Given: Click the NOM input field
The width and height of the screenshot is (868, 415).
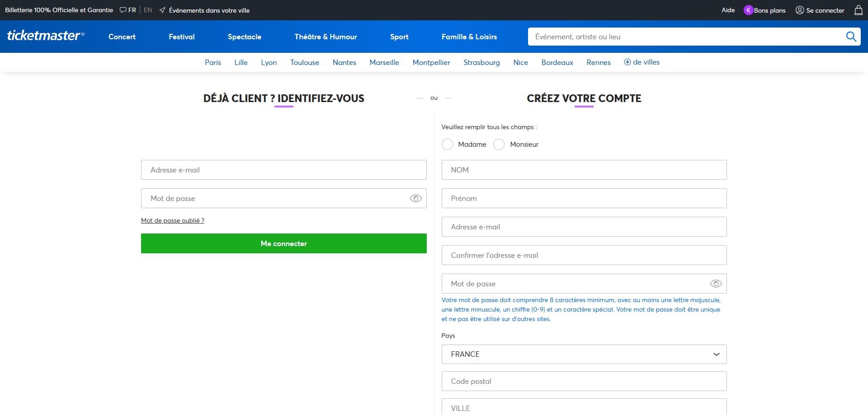Looking at the screenshot, I should pos(584,170).
